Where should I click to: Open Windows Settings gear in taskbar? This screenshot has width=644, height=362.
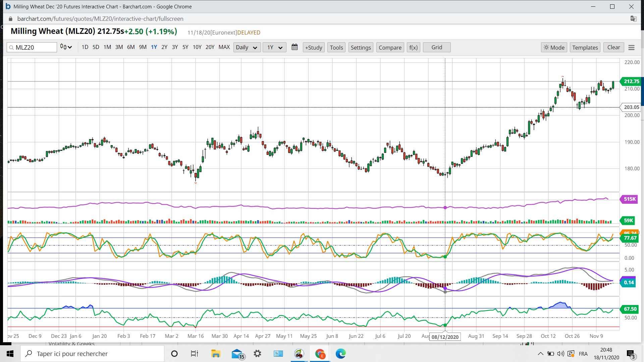point(257,354)
